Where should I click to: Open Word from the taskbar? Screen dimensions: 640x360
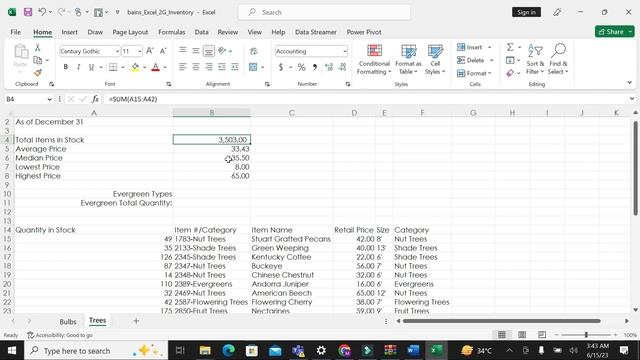[x=413, y=350]
